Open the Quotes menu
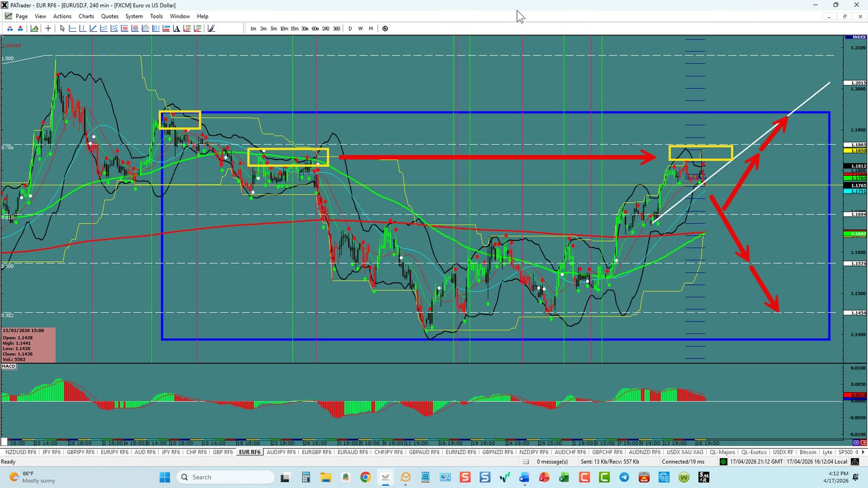Screen dimensions: 868x488 point(109,16)
